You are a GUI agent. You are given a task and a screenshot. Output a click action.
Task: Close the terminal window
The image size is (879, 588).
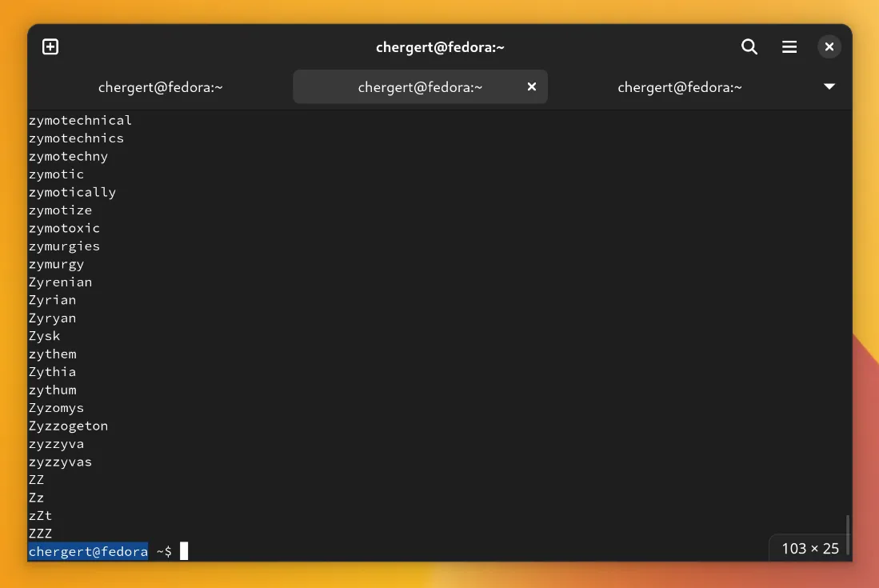click(829, 47)
